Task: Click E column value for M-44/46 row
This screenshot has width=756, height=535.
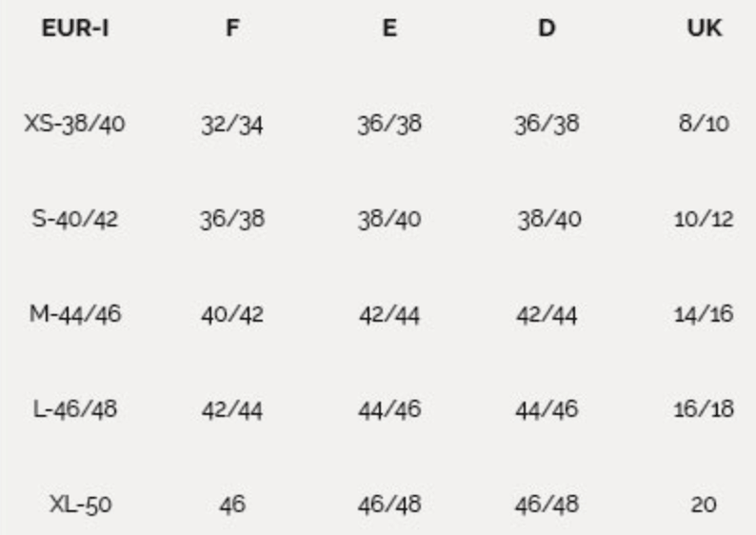Action: click(389, 314)
